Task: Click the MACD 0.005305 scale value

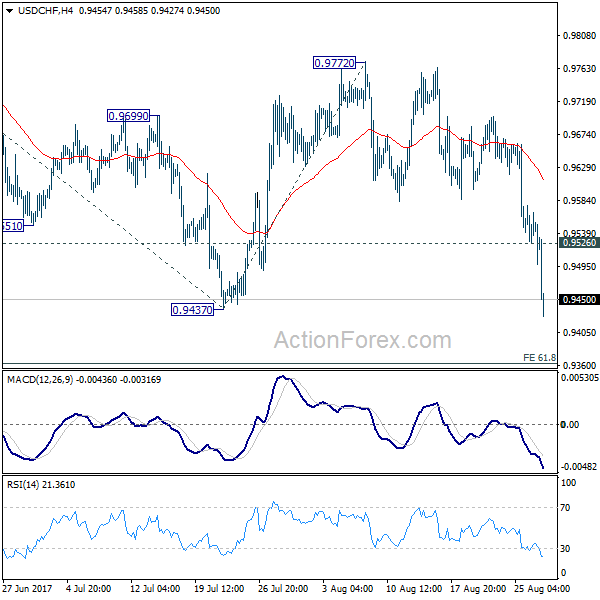Action: [580, 378]
